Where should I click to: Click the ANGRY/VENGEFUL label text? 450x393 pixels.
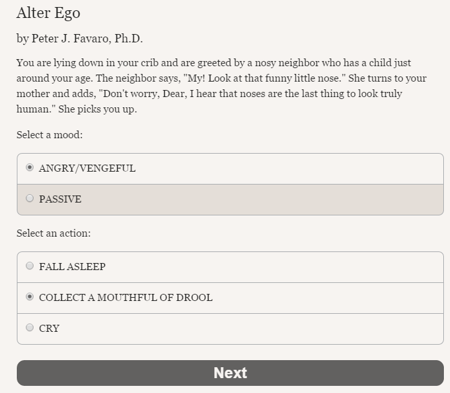click(87, 168)
